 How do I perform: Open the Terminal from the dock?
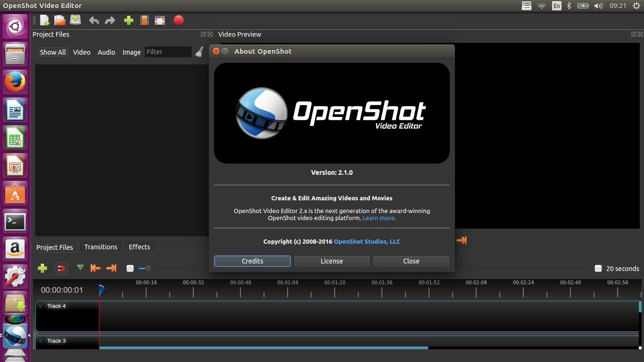click(x=15, y=221)
